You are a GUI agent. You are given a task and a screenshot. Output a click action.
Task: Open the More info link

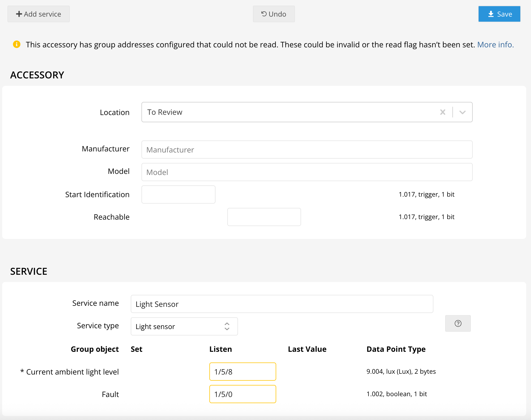[x=495, y=44]
